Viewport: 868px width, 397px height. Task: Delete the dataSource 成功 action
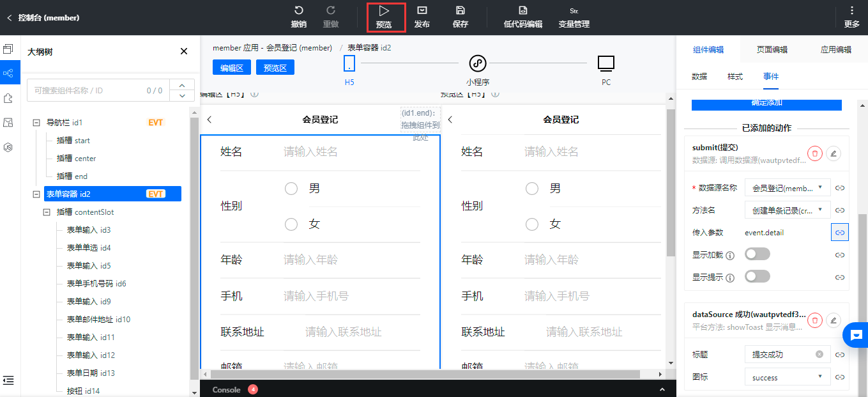814,320
